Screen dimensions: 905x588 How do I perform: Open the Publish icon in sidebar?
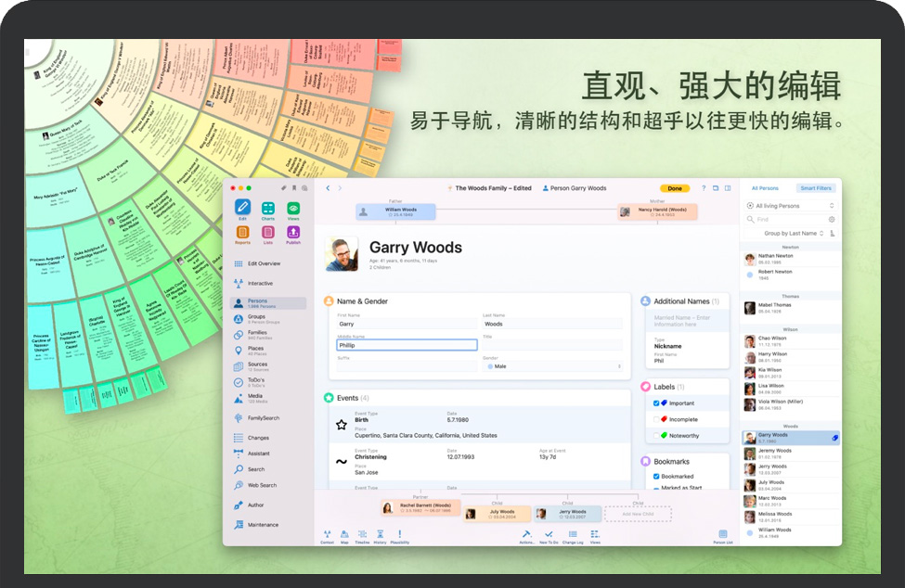[293, 233]
